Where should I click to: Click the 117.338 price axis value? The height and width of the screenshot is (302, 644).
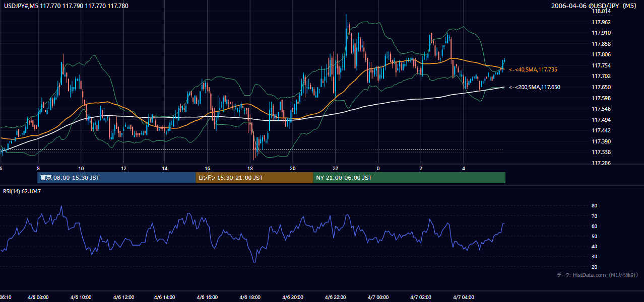pyautogui.click(x=601, y=152)
